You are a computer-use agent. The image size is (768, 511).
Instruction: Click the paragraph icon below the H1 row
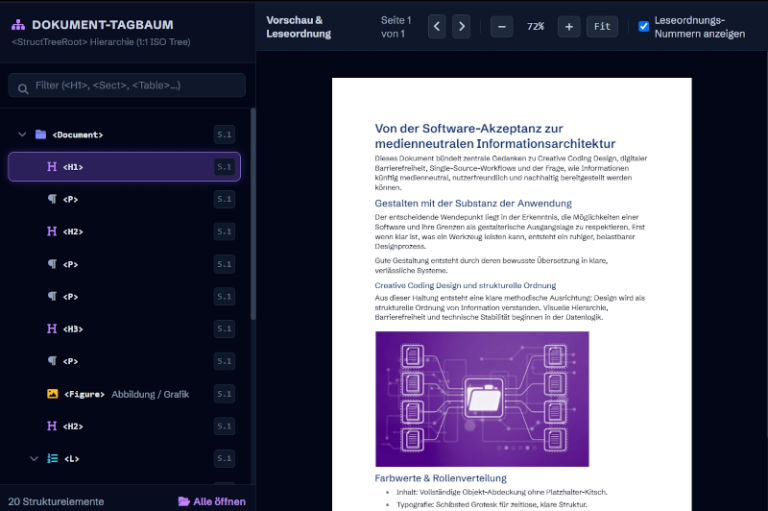click(52, 199)
